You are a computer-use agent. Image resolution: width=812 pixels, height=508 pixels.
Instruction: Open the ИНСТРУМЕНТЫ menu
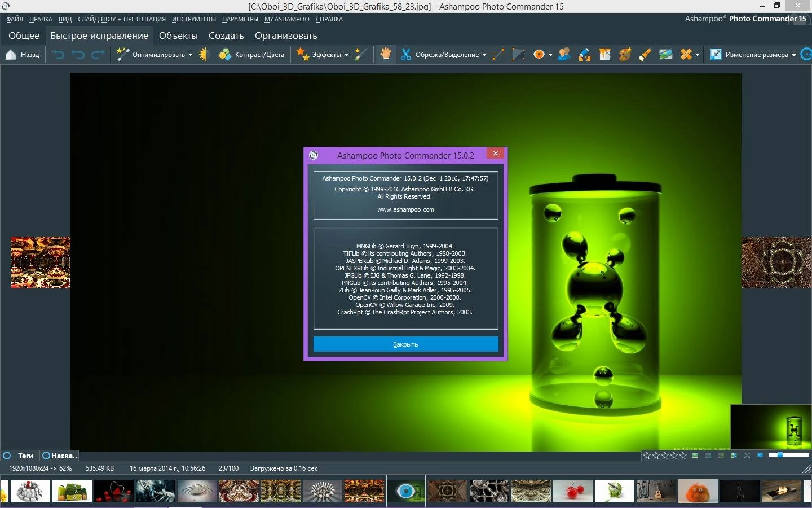coord(194,19)
